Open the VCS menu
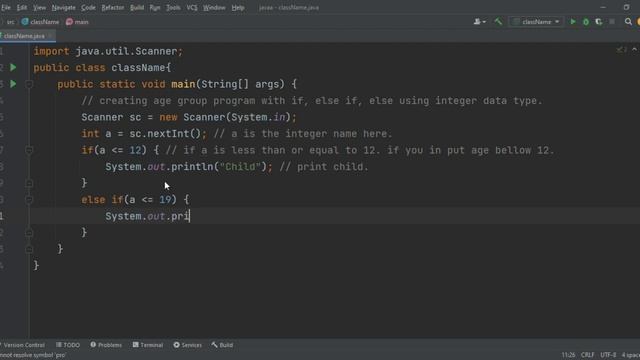The image size is (640, 360). [x=192, y=7]
